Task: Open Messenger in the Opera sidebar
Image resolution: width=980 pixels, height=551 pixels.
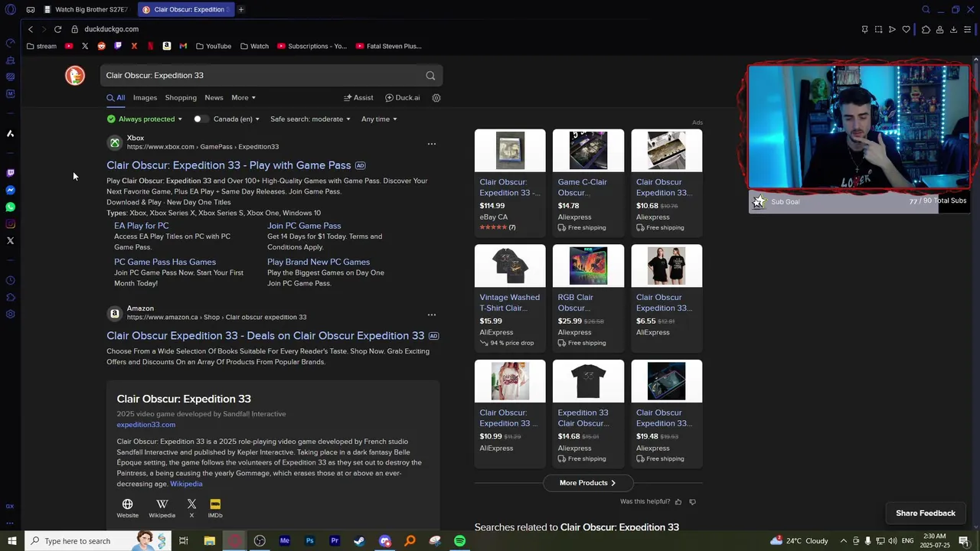Action: point(10,190)
